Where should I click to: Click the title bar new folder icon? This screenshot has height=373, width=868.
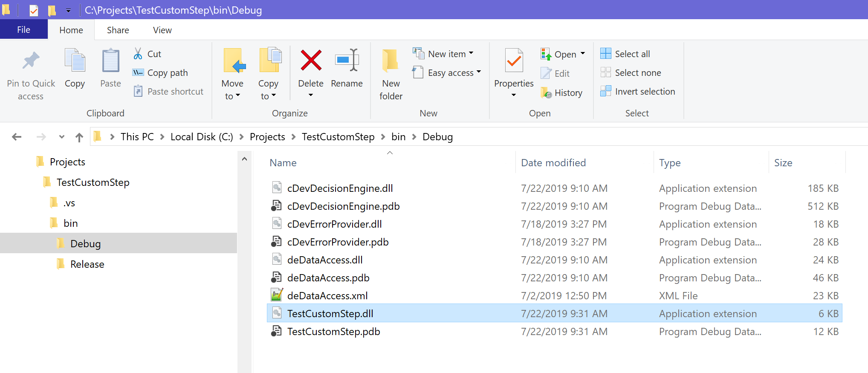[52, 10]
